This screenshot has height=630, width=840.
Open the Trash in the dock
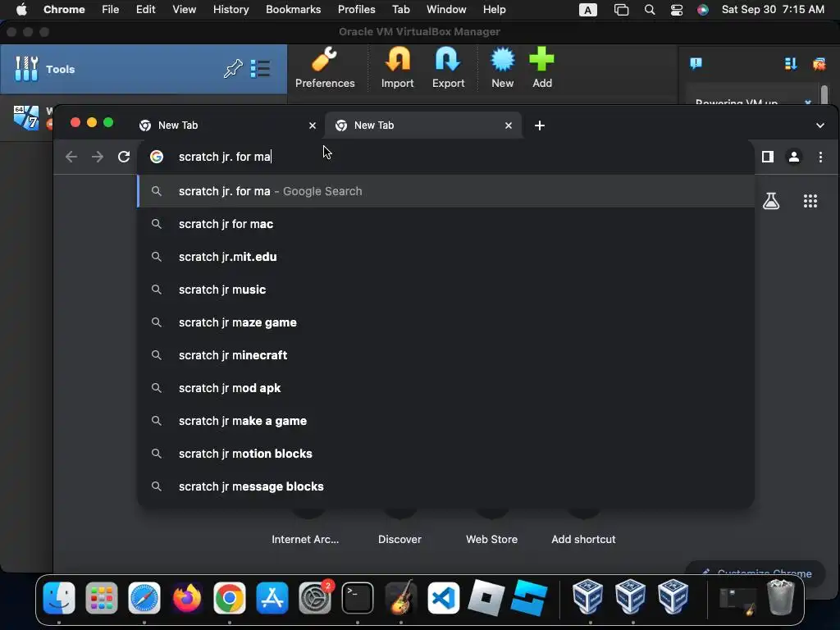tap(781, 597)
